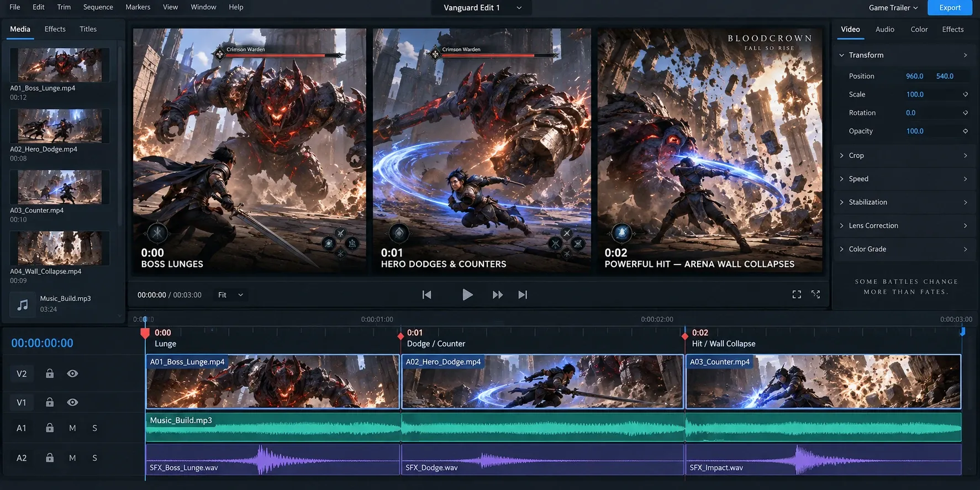Open the Sequence menu
The height and width of the screenshot is (490, 980).
[x=98, y=7]
